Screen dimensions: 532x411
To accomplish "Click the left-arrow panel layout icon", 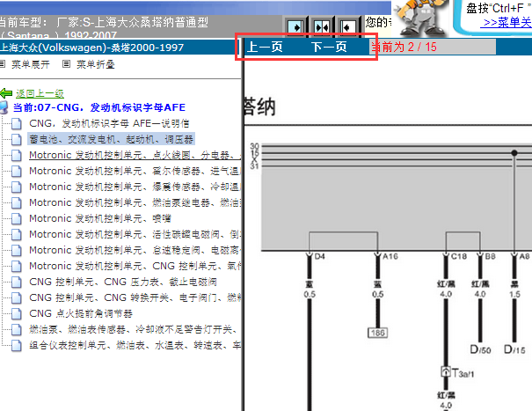I will tap(347, 26).
